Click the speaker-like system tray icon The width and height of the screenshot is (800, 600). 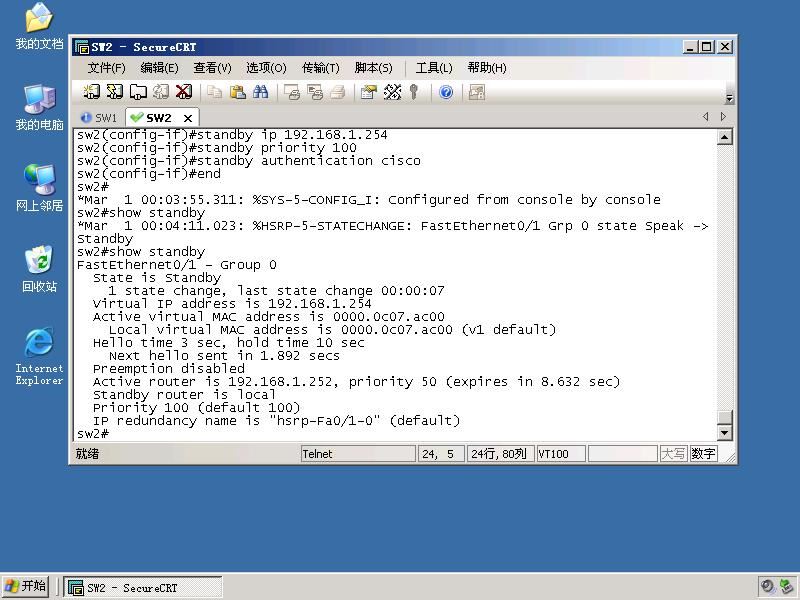pos(767,586)
